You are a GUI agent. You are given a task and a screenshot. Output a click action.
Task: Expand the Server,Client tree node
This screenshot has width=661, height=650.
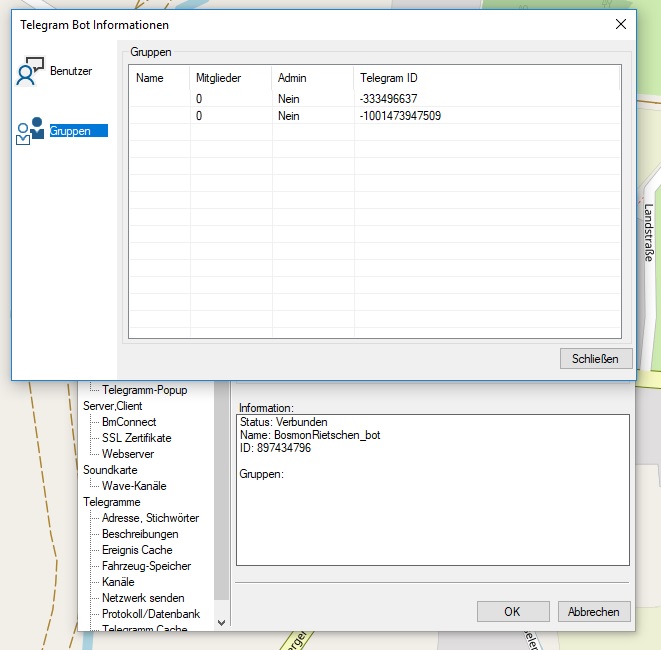(x=112, y=406)
